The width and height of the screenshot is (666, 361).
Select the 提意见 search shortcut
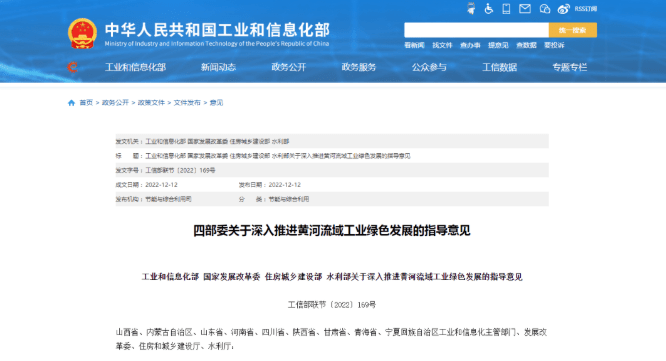[x=498, y=45]
